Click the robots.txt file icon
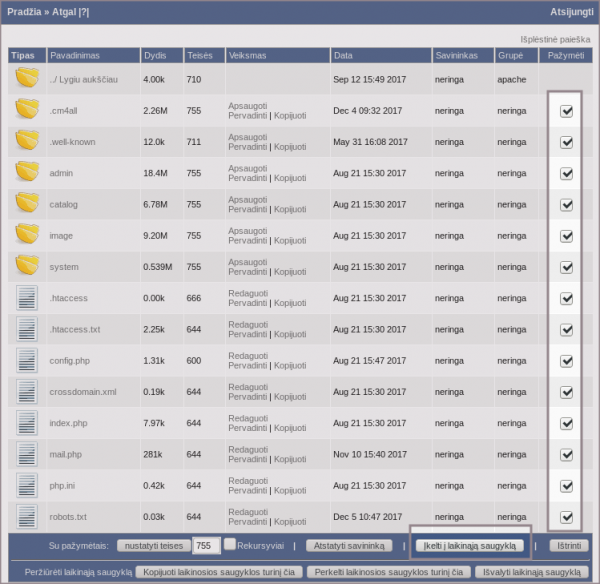This screenshot has height=584, width=600. [x=27, y=517]
